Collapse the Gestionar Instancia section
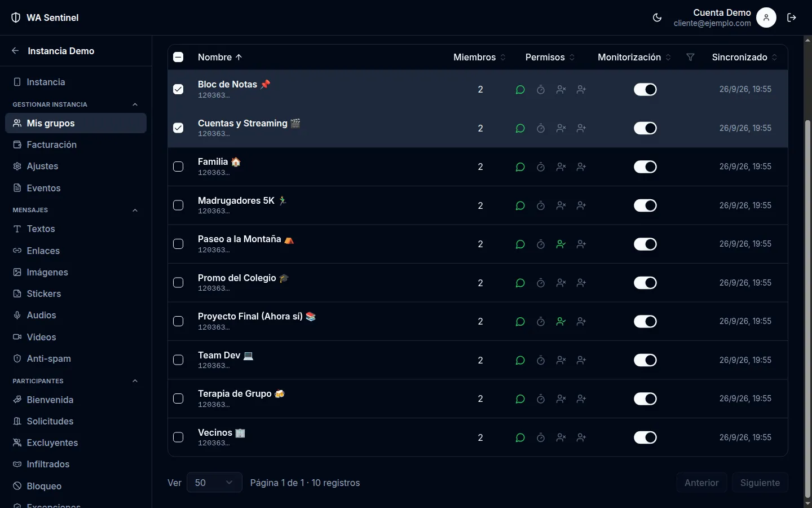 (x=135, y=104)
